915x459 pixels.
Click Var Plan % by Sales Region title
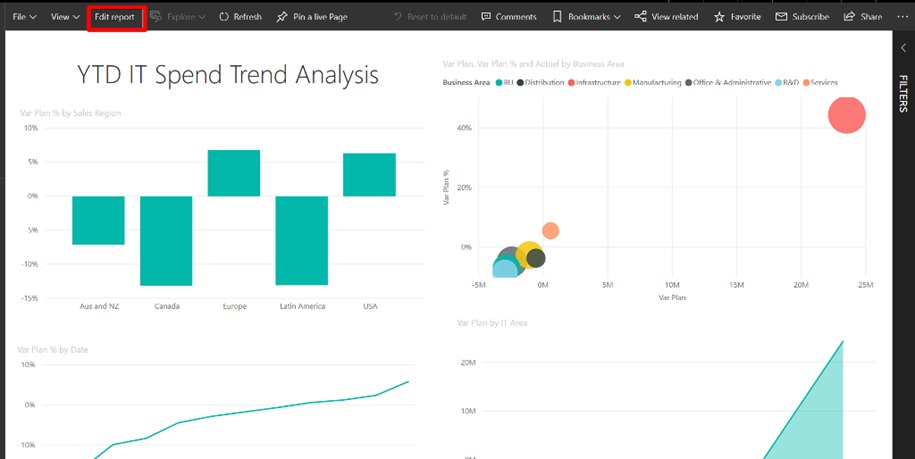[71, 113]
